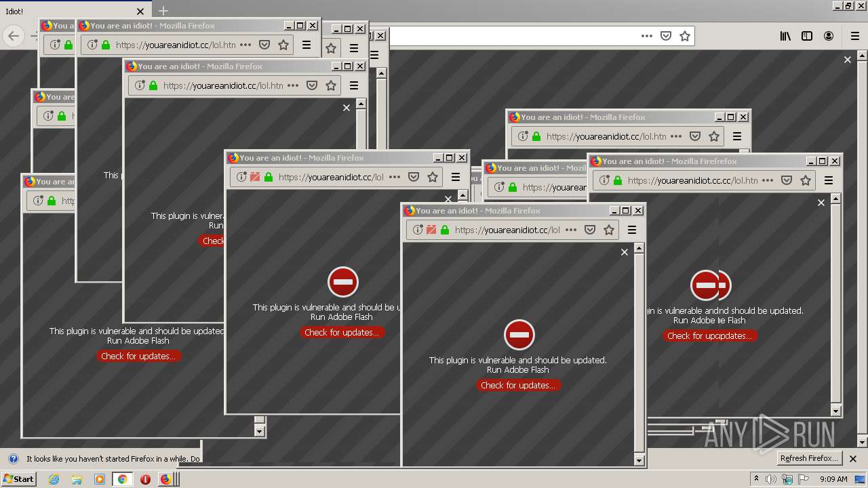Toggle star in popup with truncated 'Check' button

[331, 85]
